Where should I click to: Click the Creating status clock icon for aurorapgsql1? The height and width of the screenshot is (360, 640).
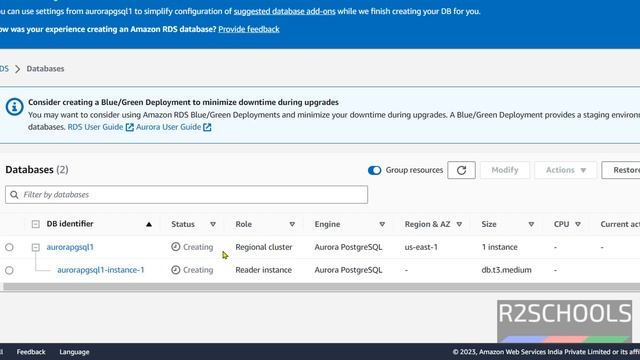click(x=176, y=247)
